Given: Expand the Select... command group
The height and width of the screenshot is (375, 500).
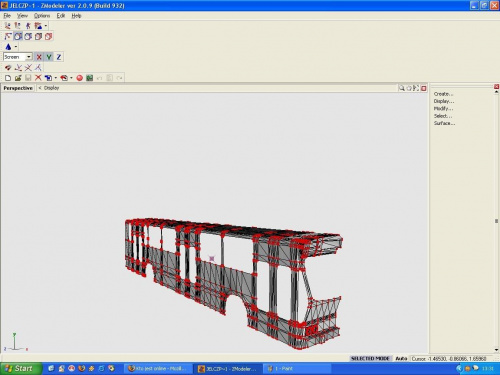Looking at the screenshot, I should pos(443,116).
